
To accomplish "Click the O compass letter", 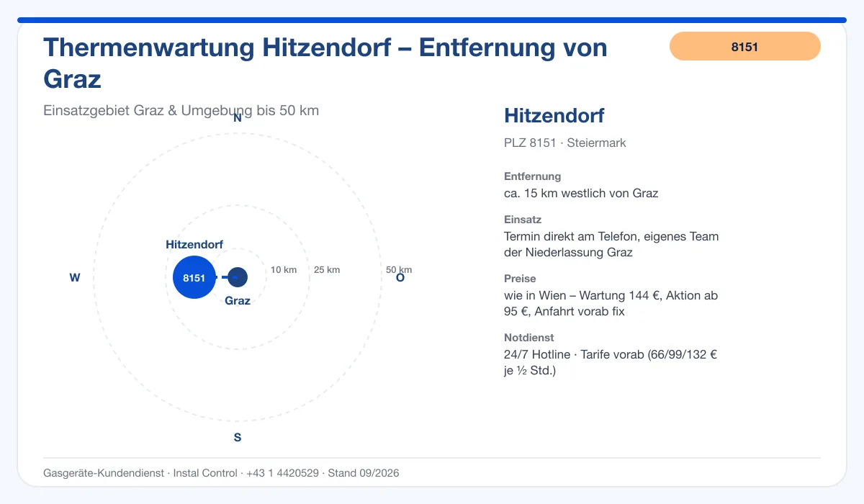I will (x=400, y=278).
